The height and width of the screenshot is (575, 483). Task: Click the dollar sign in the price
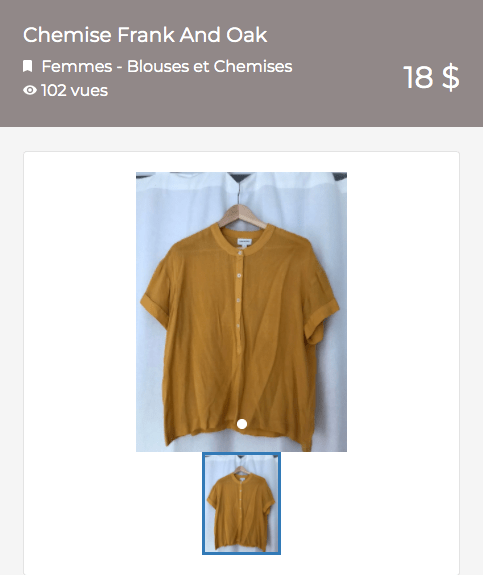[x=450, y=77]
